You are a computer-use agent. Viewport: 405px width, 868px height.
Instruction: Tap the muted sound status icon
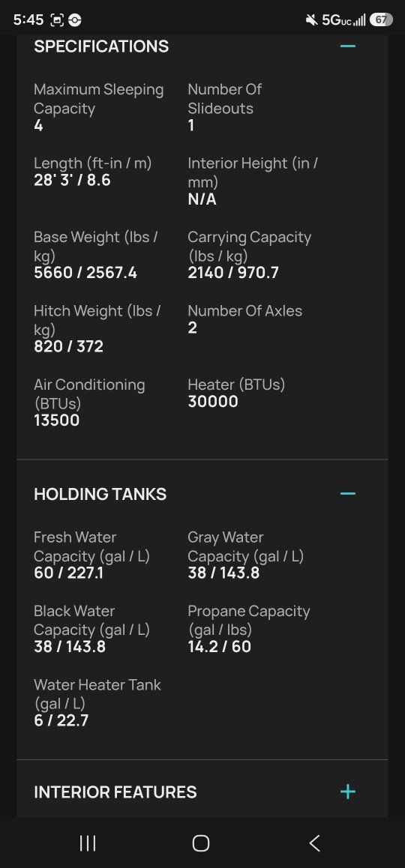point(311,20)
